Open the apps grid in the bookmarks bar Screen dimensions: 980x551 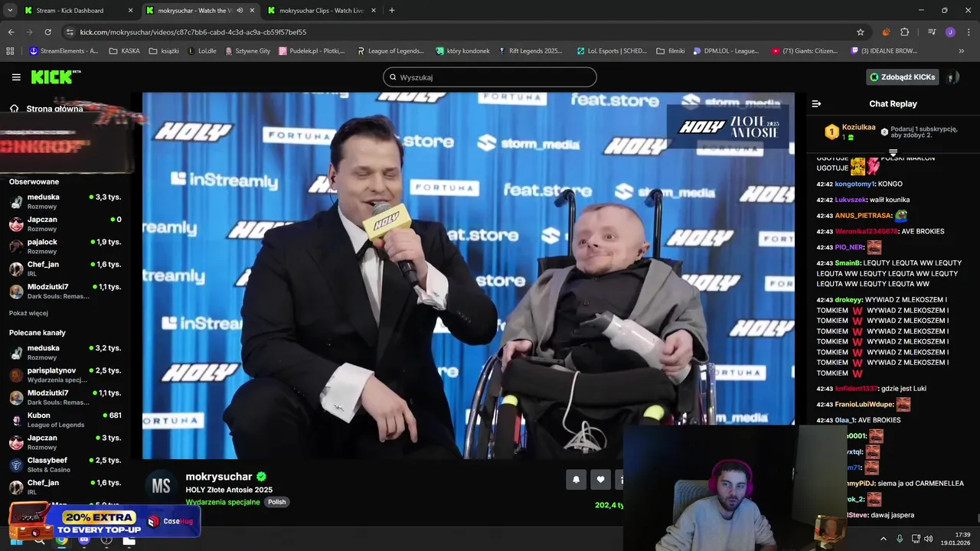[x=10, y=51]
